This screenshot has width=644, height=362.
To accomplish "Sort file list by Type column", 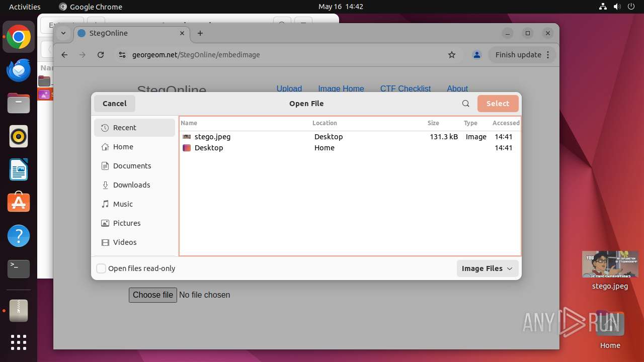I will [x=471, y=123].
